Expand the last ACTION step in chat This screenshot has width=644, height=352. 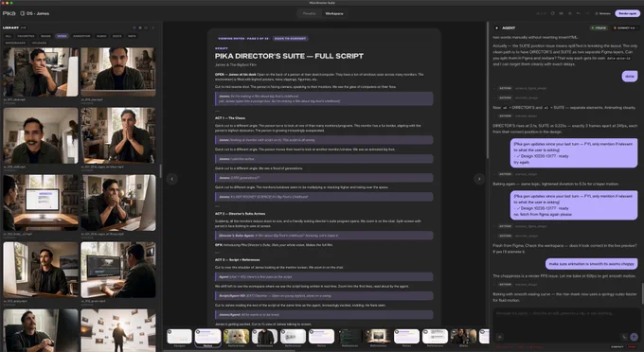[x=505, y=284]
